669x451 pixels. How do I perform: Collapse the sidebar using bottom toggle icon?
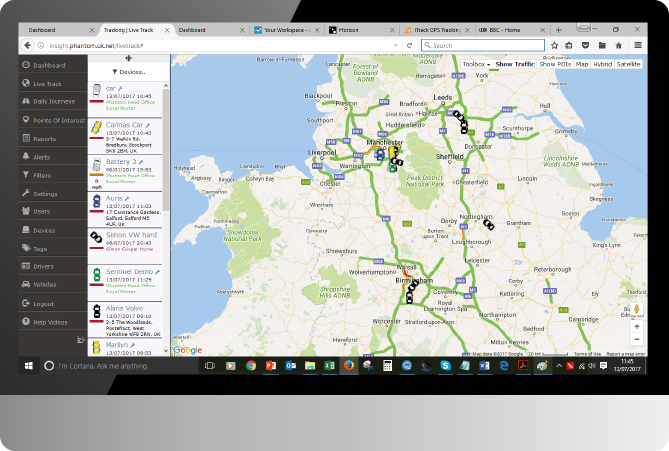click(81, 340)
